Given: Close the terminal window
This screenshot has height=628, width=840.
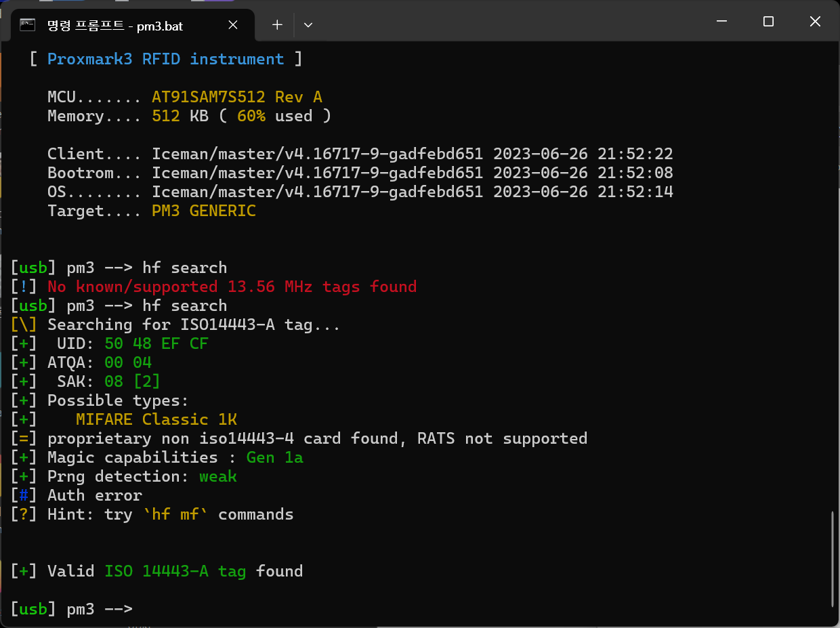Looking at the screenshot, I should click(x=815, y=22).
